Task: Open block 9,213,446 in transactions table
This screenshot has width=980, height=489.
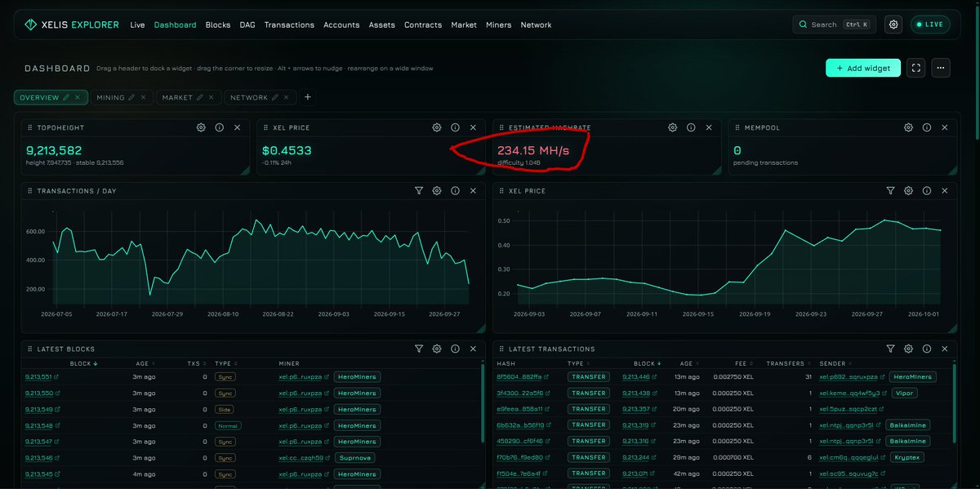Action: click(636, 377)
